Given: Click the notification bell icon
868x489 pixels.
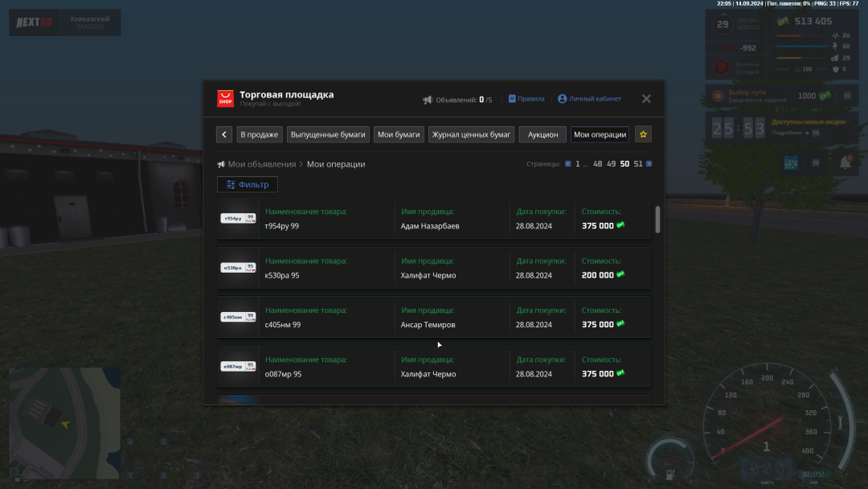Looking at the screenshot, I should point(845,162).
